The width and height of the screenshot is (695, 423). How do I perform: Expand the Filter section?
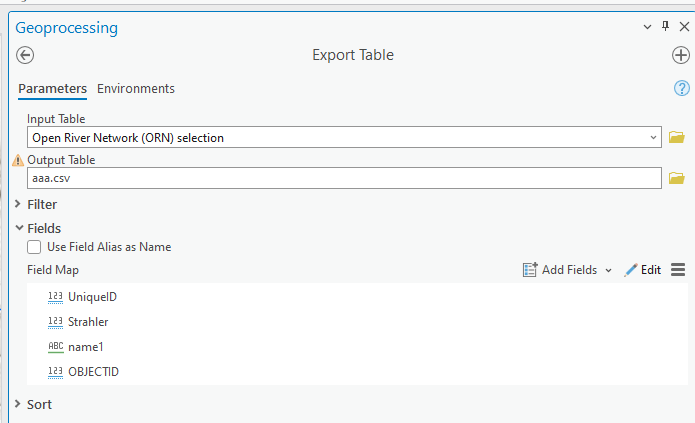coord(18,204)
